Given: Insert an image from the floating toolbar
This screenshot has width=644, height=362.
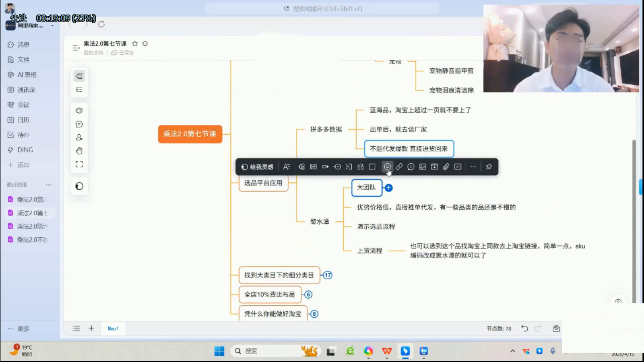Looking at the screenshot, I should click(423, 167).
